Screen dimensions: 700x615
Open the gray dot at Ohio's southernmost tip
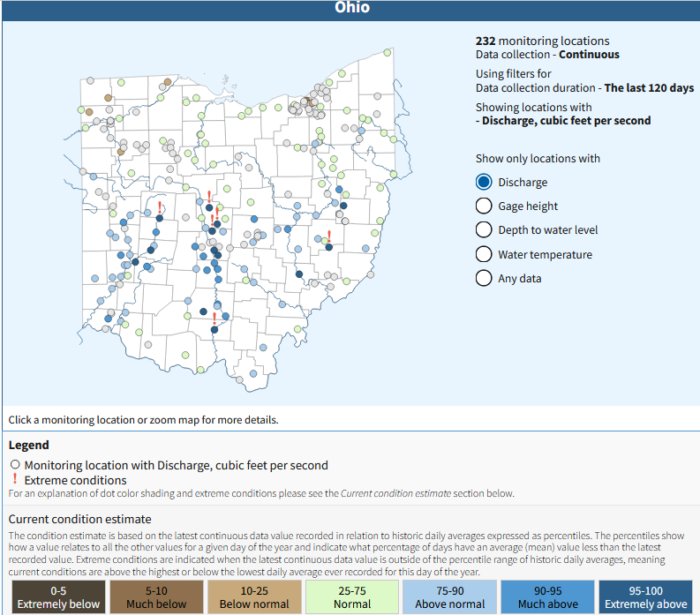point(240,379)
